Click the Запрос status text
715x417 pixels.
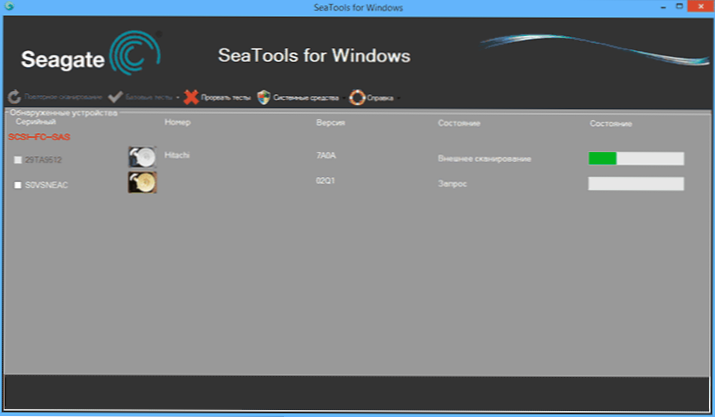[x=452, y=184]
